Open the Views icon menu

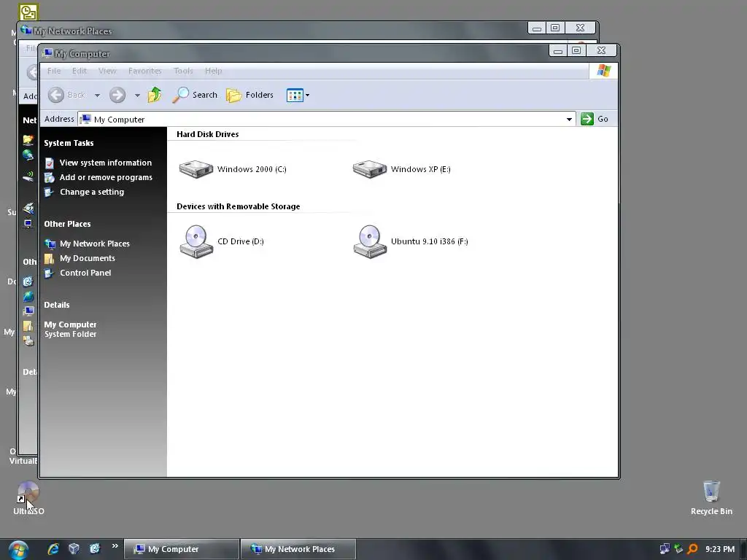[x=298, y=96]
